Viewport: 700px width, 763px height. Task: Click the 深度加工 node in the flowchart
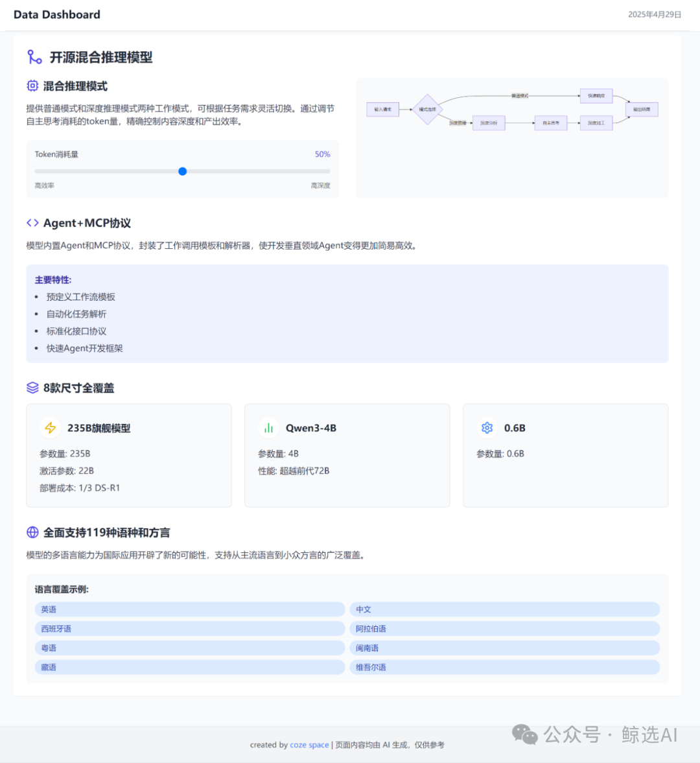tap(596, 123)
